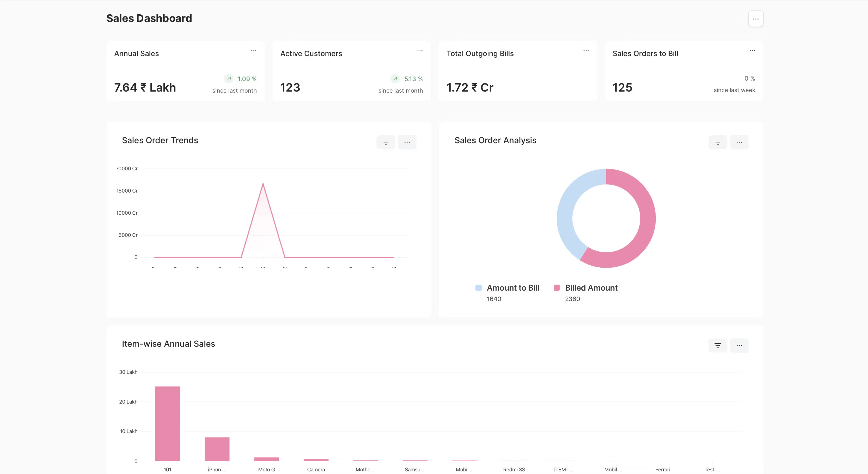Open the filter for Sales Order Analysis chart

pyautogui.click(x=717, y=142)
